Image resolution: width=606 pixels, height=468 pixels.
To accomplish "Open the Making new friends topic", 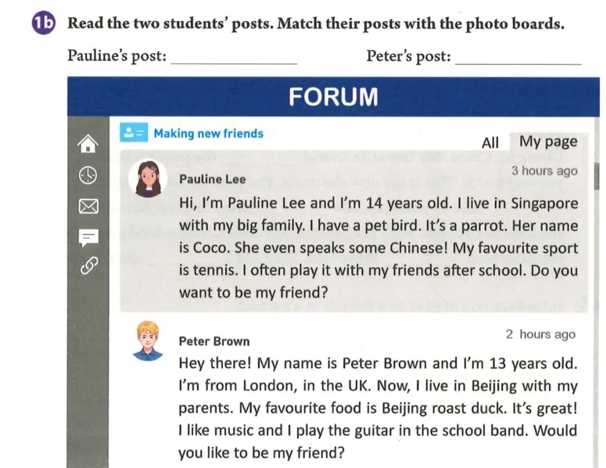I will point(208,133).
